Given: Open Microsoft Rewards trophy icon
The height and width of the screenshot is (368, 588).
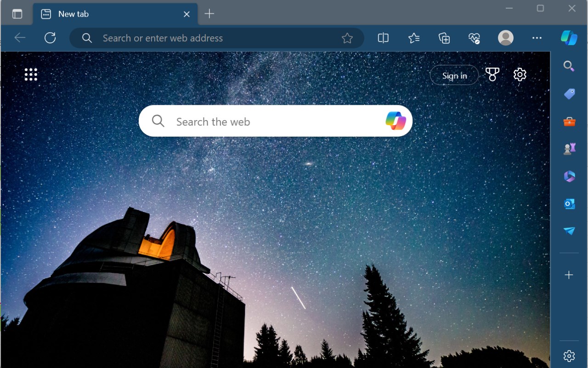Looking at the screenshot, I should (x=492, y=75).
